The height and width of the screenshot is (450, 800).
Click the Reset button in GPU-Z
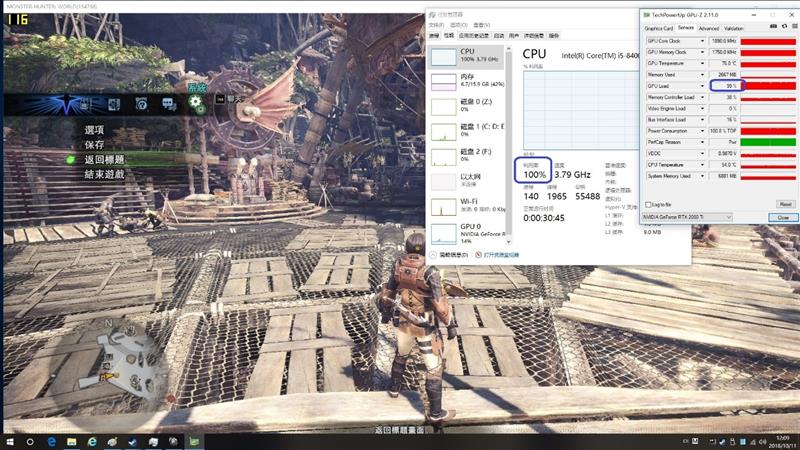[785, 204]
